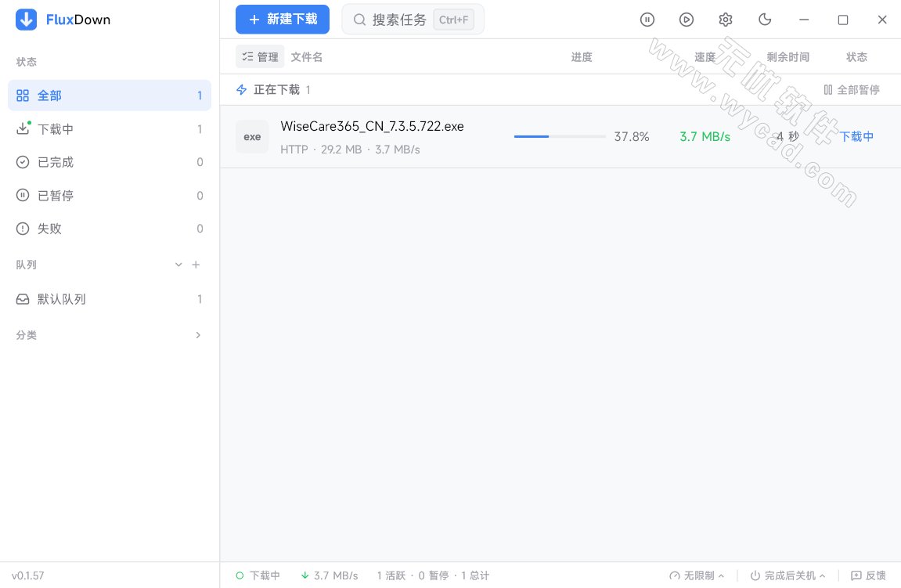Toggle dark mode moon icon
The height and width of the screenshot is (588, 901).
pos(765,20)
